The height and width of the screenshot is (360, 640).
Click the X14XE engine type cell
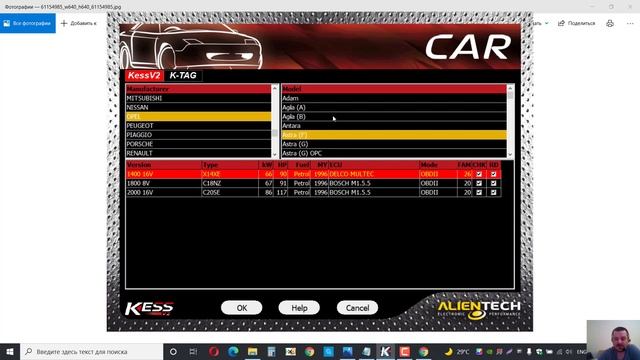tap(230, 174)
